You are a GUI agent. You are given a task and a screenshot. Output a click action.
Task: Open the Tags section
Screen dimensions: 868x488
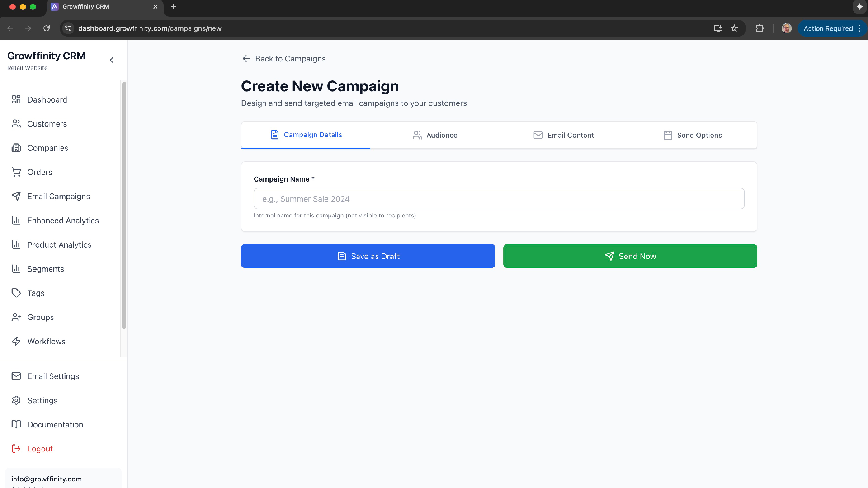(35, 293)
